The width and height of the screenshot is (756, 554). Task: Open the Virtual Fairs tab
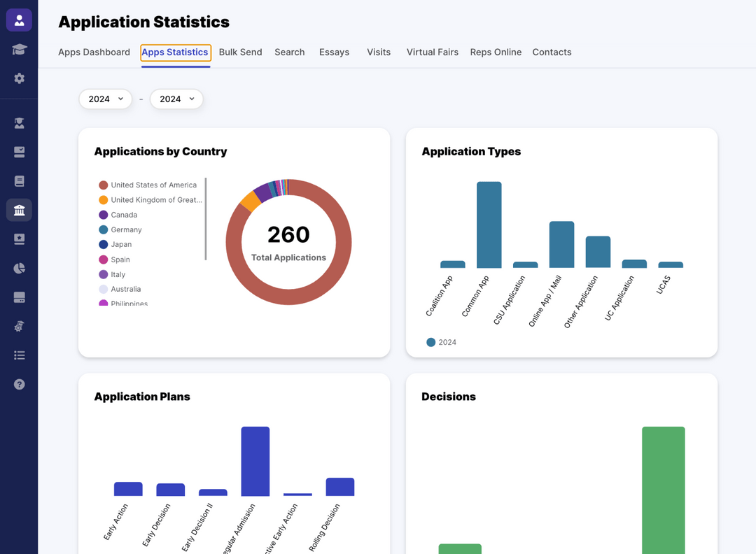tap(432, 52)
